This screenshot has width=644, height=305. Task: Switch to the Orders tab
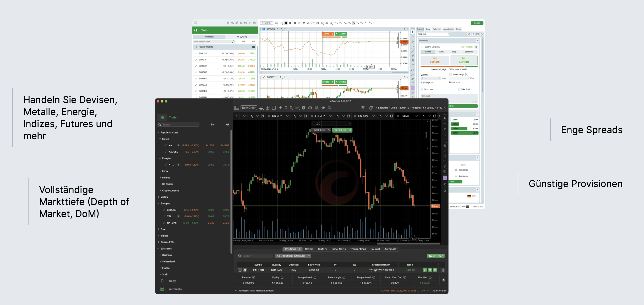[309, 249]
